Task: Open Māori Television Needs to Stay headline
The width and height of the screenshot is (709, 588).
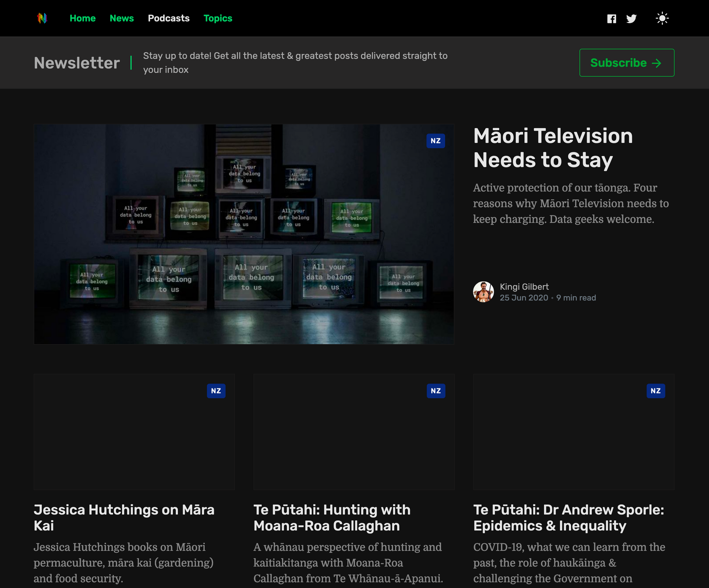Action: click(x=553, y=148)
